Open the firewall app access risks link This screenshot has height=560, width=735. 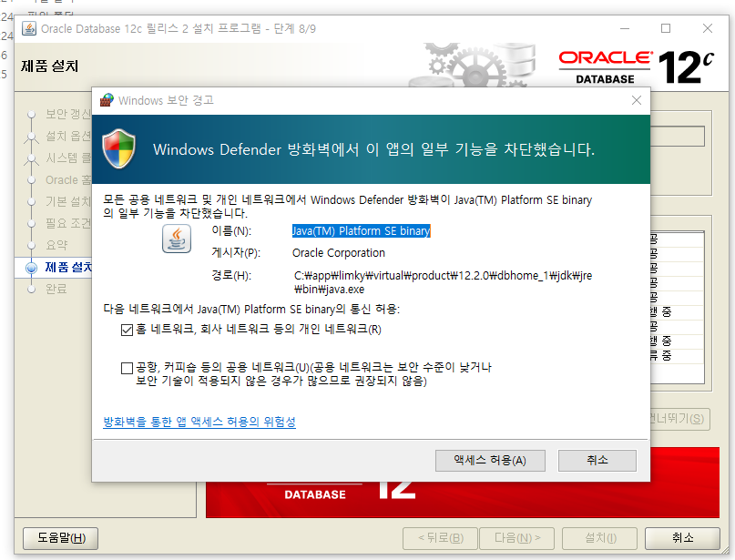199,422
